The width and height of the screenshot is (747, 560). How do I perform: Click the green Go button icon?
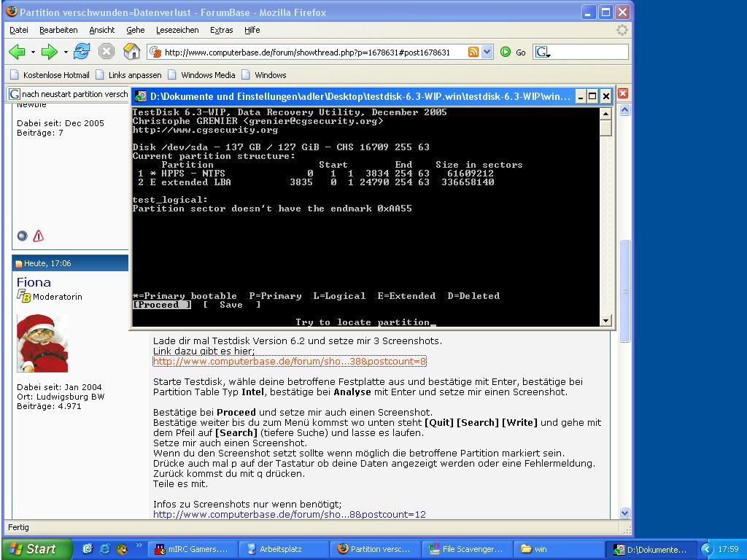pos(506,52)
